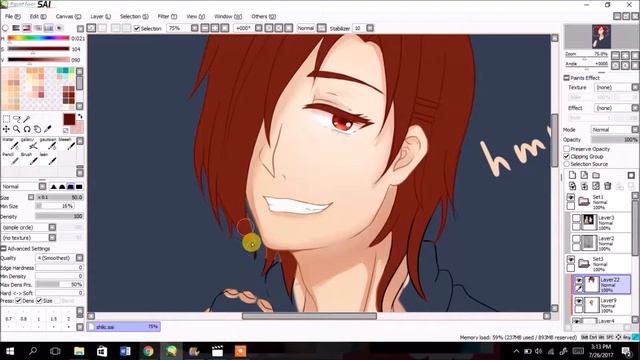Open the simple circle brush shape dropdown
This screenshot has width=640, height=360.
point(29,227)
